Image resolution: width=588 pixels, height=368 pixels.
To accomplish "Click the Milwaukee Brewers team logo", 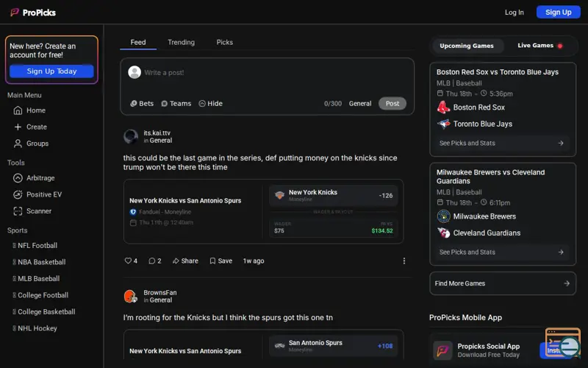I will click(444, 216).
